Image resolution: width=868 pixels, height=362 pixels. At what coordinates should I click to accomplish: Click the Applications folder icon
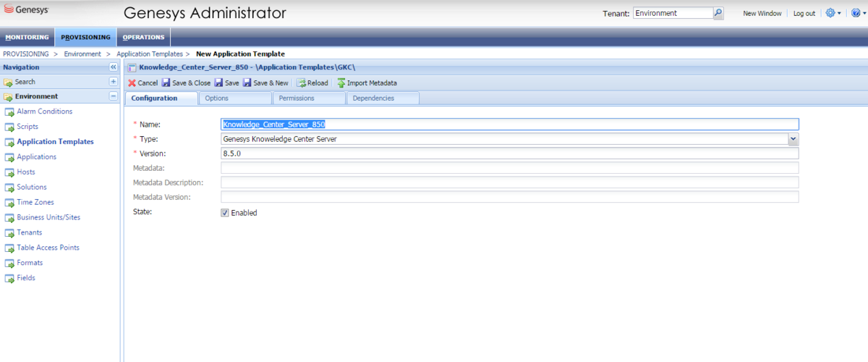click(x=9, y=157)
